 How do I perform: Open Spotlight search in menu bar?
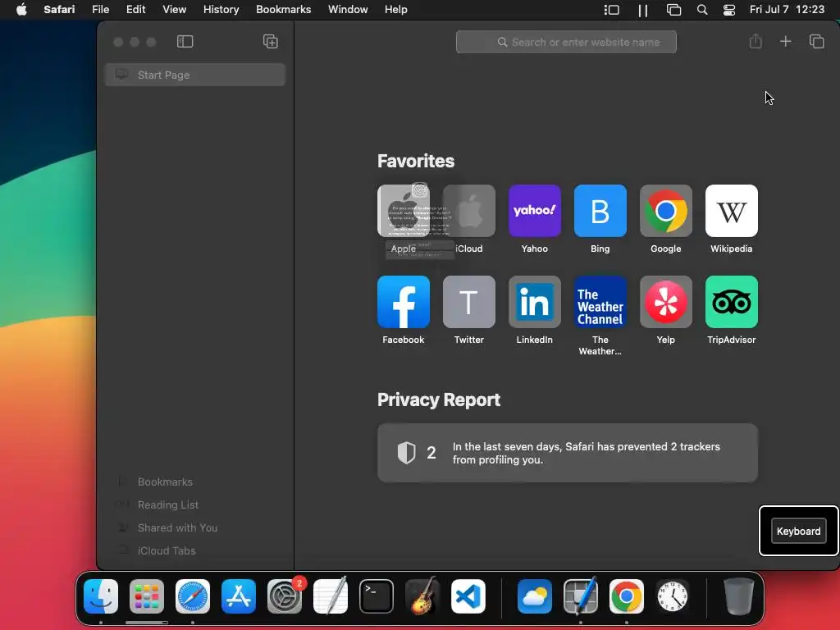pos(702,10)
